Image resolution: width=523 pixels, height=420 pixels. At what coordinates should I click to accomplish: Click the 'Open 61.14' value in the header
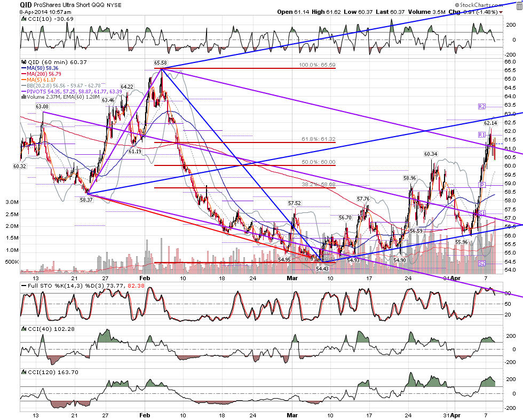(x=293, y=12)
